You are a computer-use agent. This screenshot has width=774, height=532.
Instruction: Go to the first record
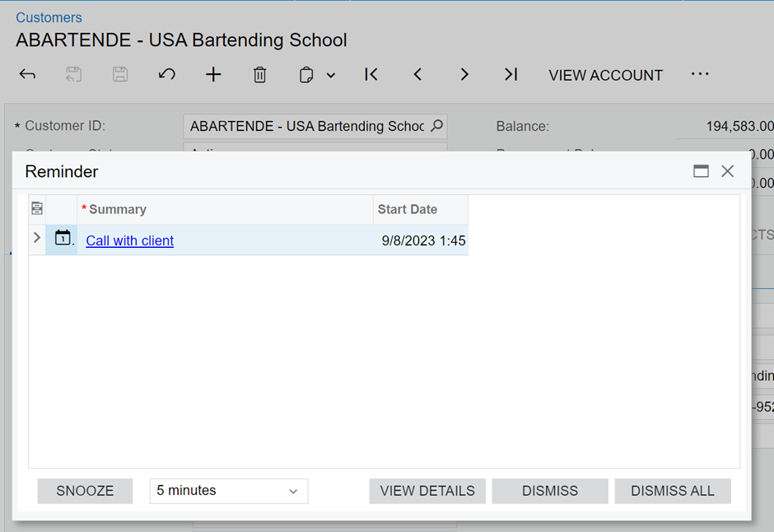(x=371, y=75)
